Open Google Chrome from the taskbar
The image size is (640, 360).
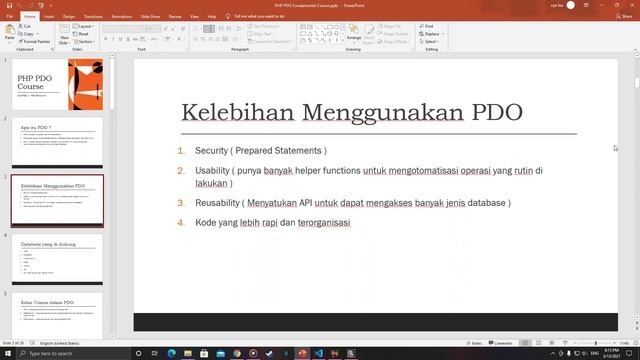tap(237, 353)
